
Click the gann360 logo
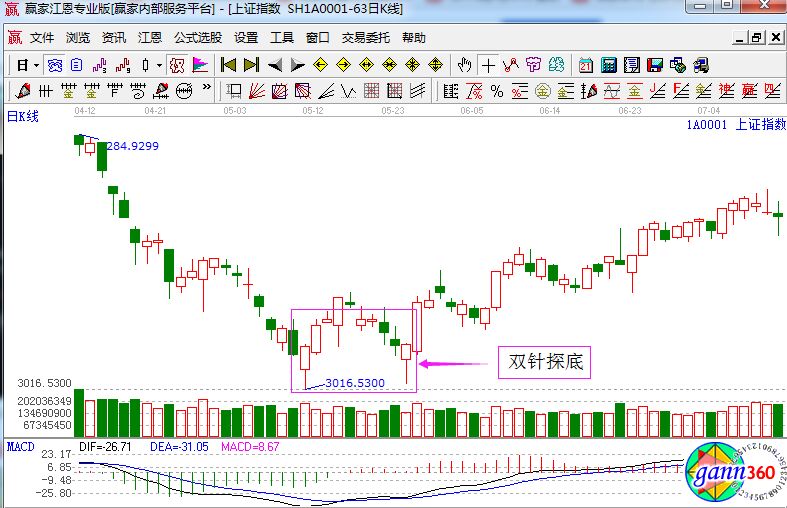coord(734,471)
